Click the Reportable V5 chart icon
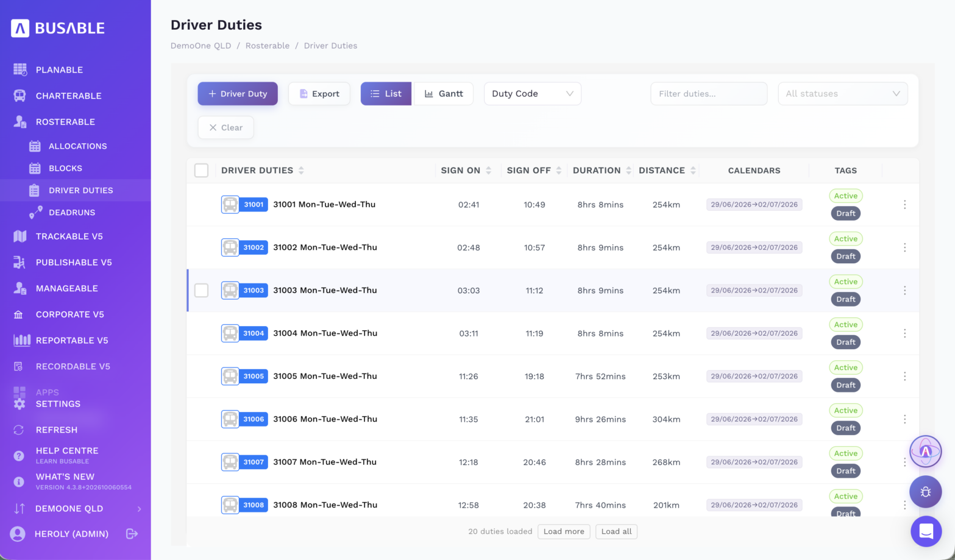 (x=22, y=340)
